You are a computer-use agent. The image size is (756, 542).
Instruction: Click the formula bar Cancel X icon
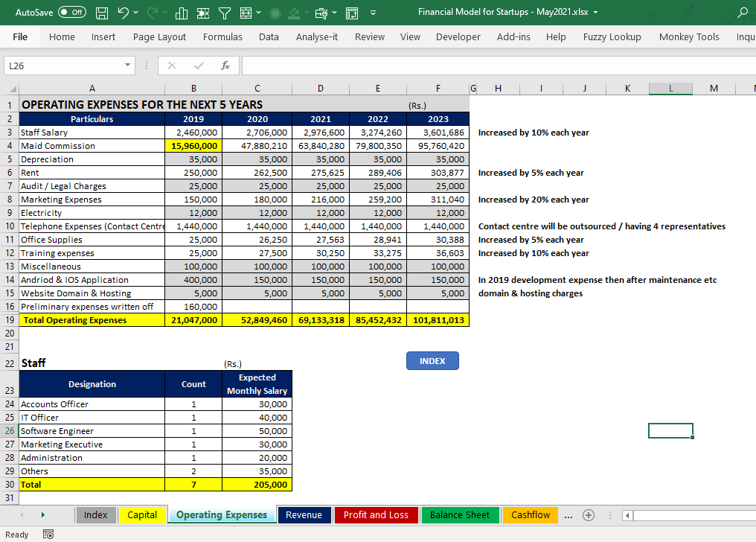click(x=172, y=66)
